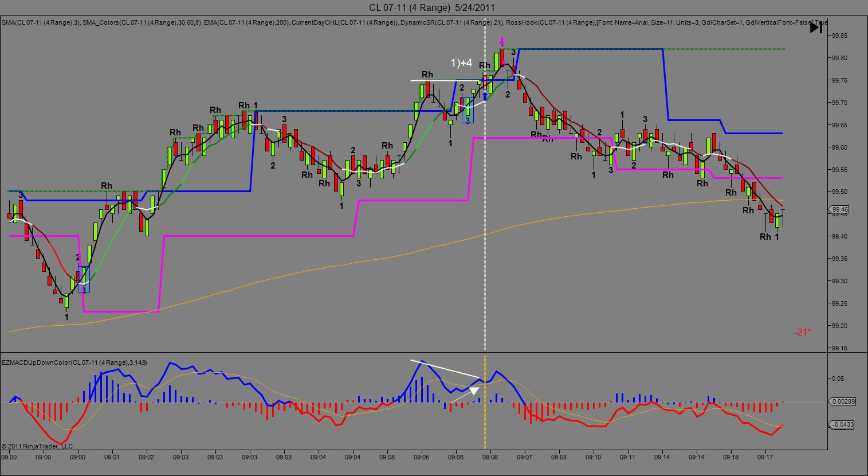Click the 99.75 price axis label
This screenshot has height=476, width=868.
[x=840, y=80]
